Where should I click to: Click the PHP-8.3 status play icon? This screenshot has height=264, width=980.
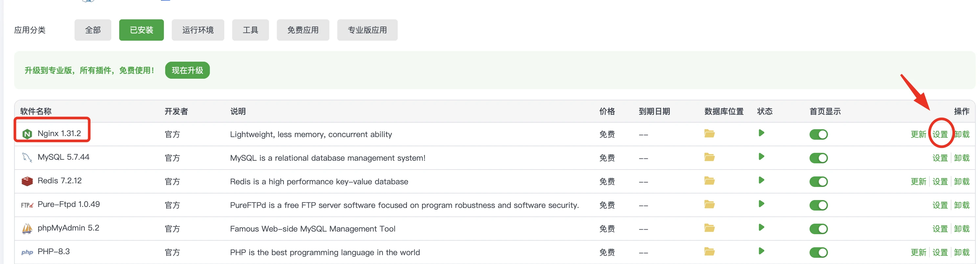[x=761, y=251]
